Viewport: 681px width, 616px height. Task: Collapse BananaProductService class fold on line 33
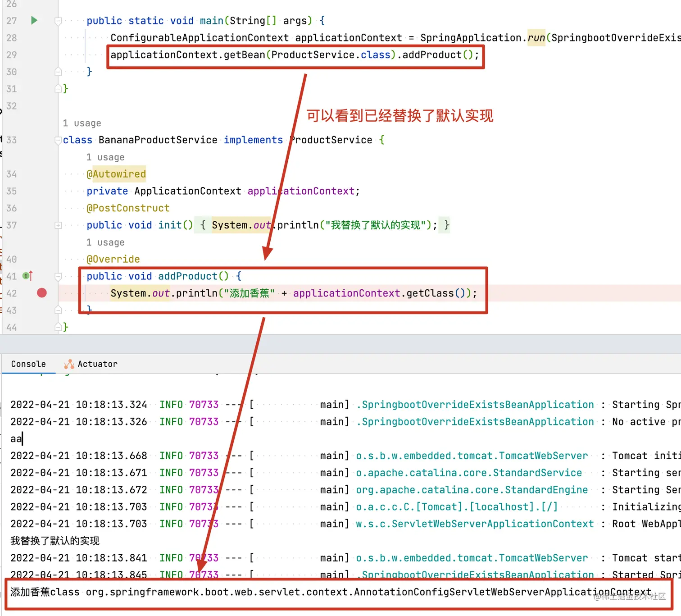tap(58, 140)
